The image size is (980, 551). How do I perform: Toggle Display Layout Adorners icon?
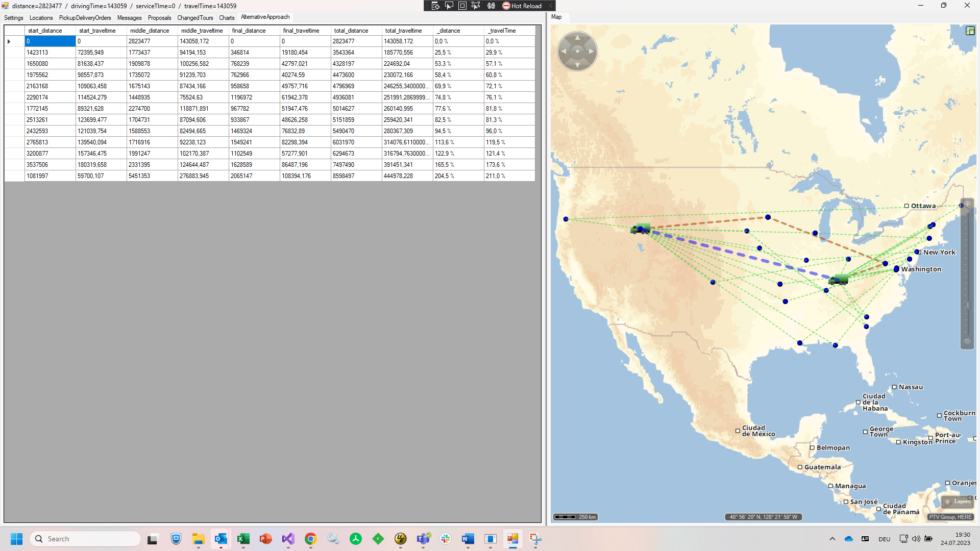(x=462, y=6)
